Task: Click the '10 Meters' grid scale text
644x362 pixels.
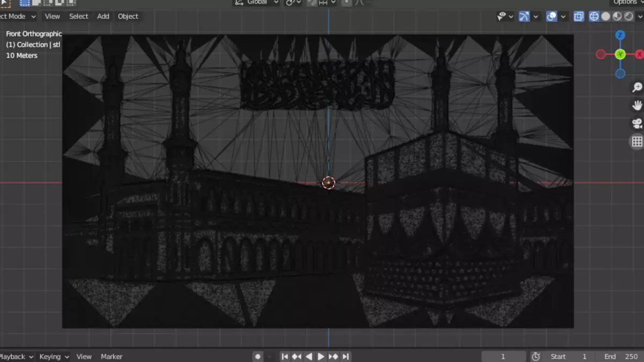Action: [x=21, y=55]
